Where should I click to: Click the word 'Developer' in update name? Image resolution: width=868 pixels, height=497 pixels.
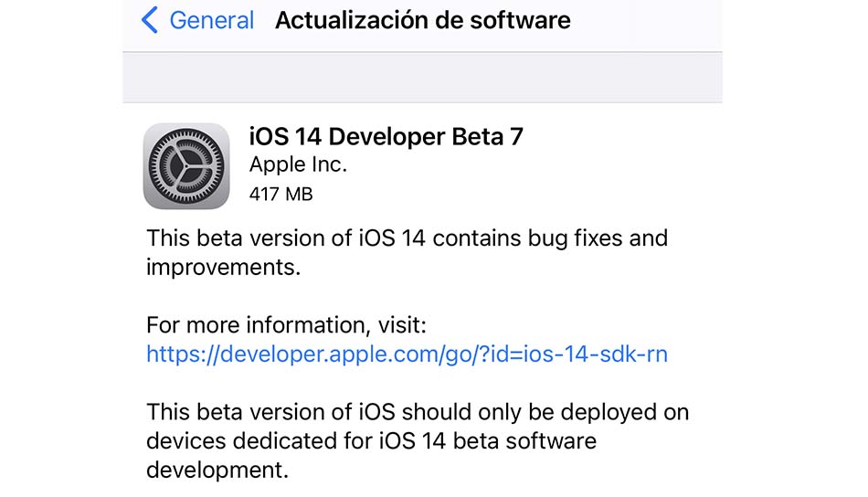tap(387, 137)
